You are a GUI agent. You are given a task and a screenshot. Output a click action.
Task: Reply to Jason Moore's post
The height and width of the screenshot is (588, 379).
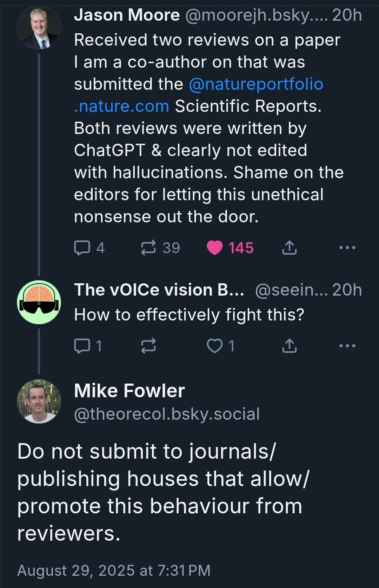81,248
